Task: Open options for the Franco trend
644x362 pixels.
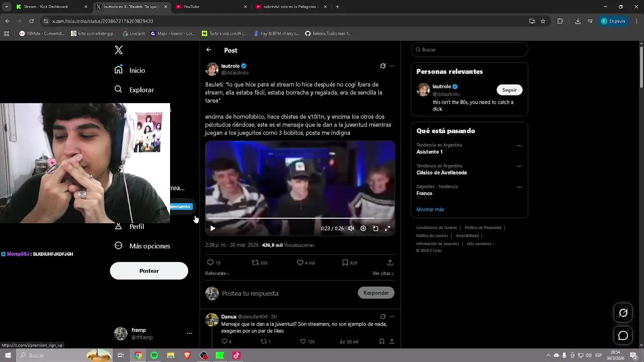Action: pyautogui.click(x=519, y=187)
